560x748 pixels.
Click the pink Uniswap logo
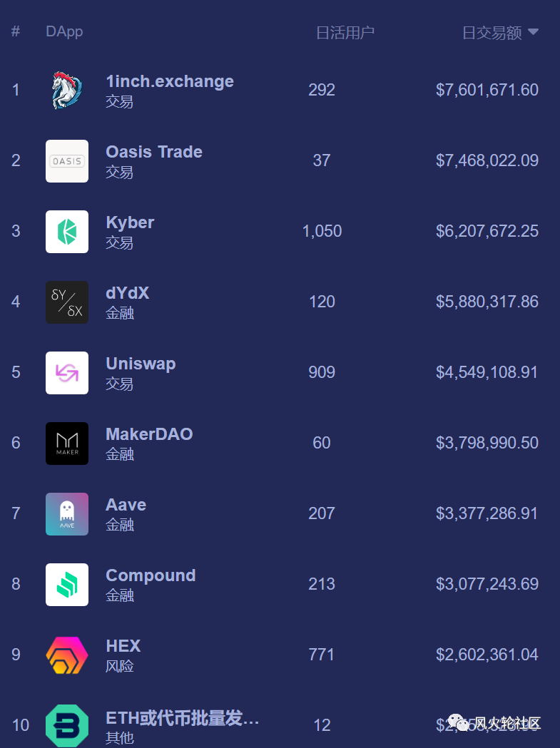click(67, 373)
